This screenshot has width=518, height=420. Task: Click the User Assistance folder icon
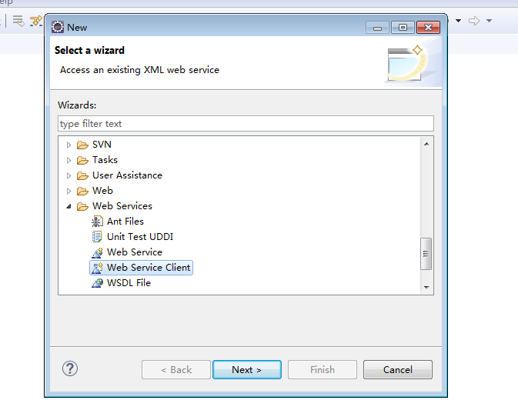point(82,175)
